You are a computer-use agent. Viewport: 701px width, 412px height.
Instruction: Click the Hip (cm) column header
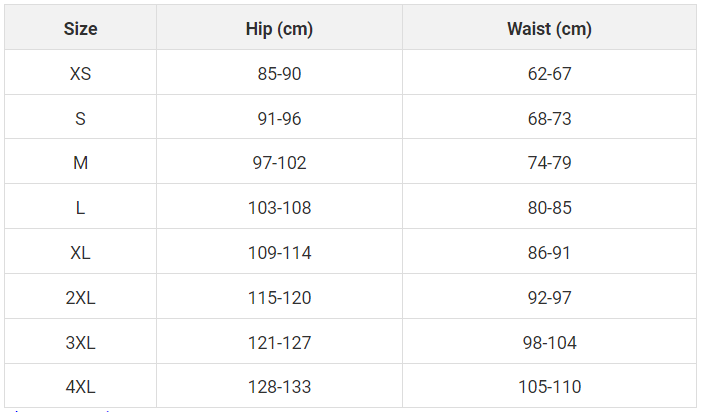click(279, 27)
